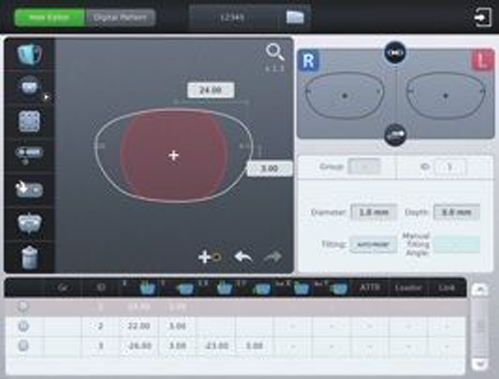Image resolution: width=499 pixels, height=379 pixels.
Task: Click the 24.00 horizontal dimension value
Action: [x=211, y=90]
